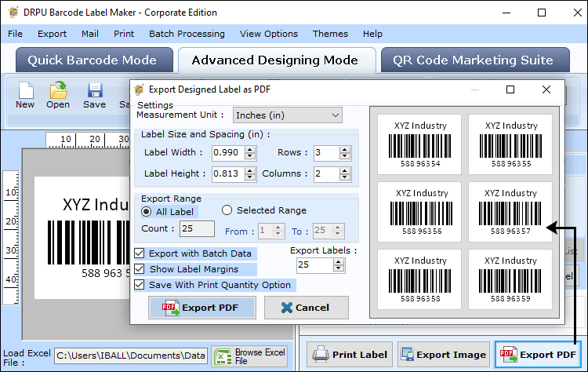Click the Print Label printer icon

tap(321, 354)
